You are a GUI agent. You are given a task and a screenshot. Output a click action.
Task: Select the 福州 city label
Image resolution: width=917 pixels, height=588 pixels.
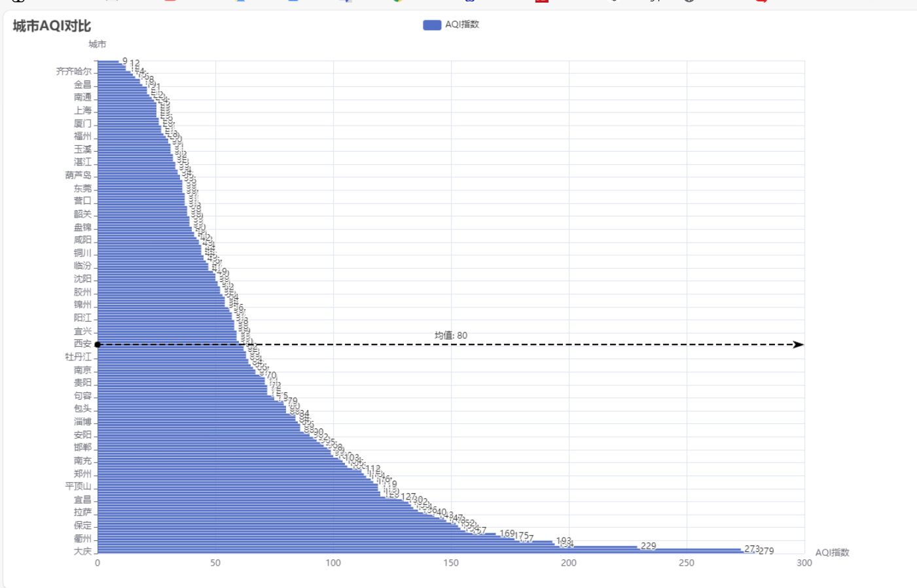pyautogui.click(x=83, y=136)
